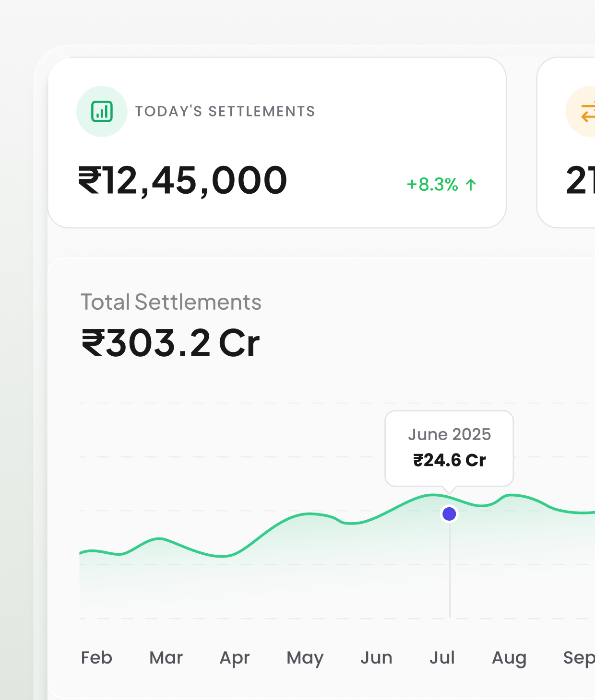Click the orange transfer arrows icon

(x=587, y=112)
